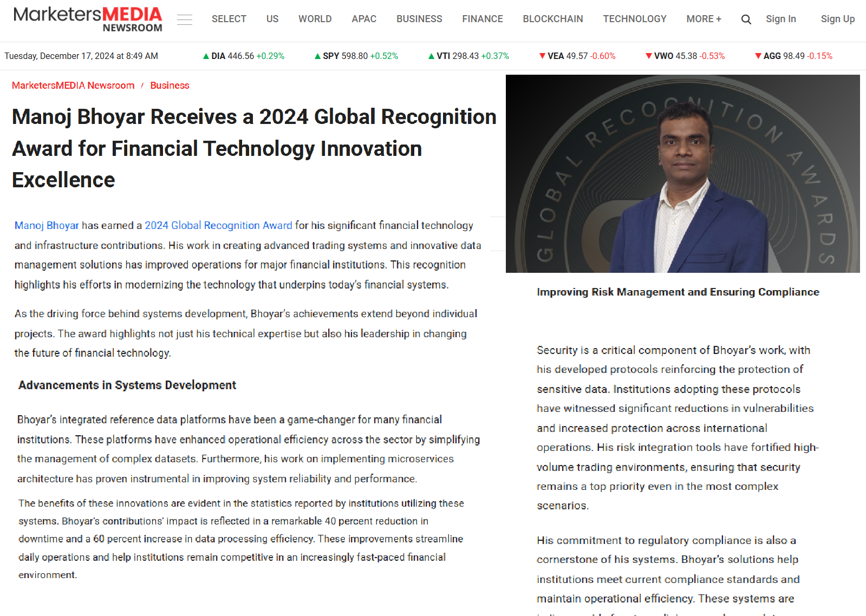Click the green up arrow beside DIA
866x616 pixels.
206,56
